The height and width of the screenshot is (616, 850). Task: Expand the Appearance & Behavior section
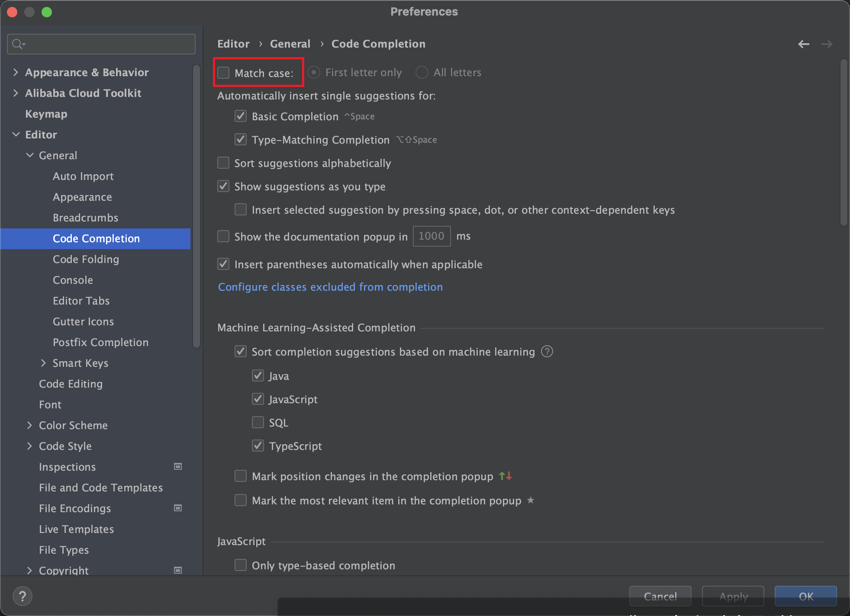click(x=16, y=72)
